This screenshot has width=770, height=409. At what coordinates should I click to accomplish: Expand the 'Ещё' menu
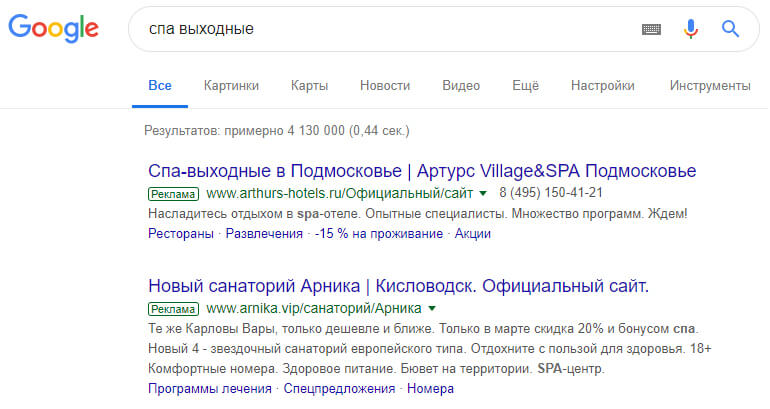[x=525, y=85]
